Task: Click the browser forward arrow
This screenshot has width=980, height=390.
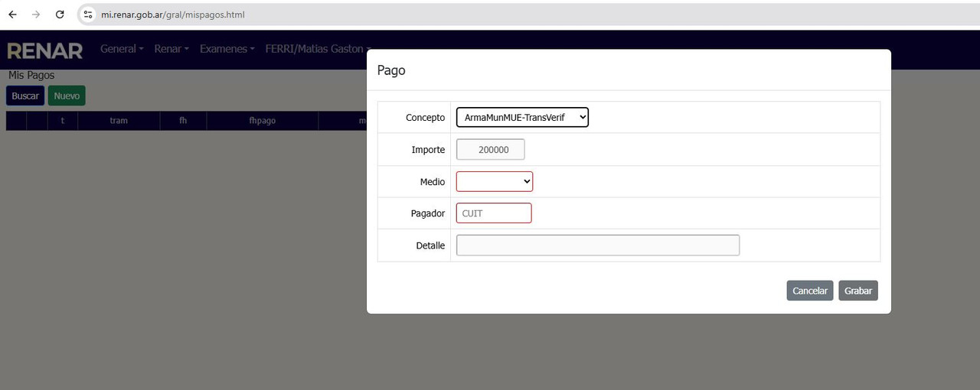Action: [x=36, y=15]
